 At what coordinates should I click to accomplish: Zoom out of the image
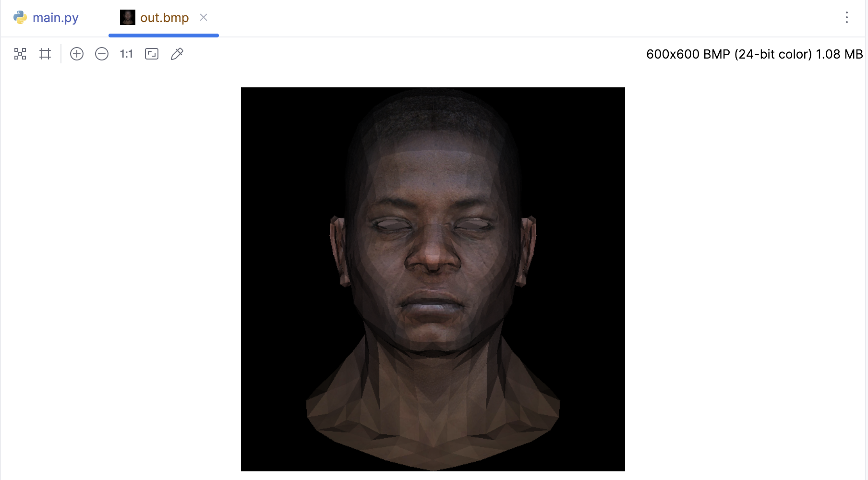(102, 54)
